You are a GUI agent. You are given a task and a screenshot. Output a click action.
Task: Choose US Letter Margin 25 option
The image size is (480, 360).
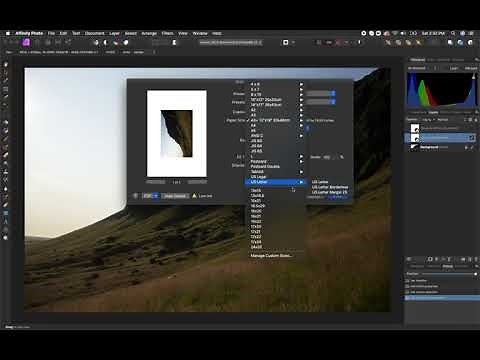(x=329, y=192)
